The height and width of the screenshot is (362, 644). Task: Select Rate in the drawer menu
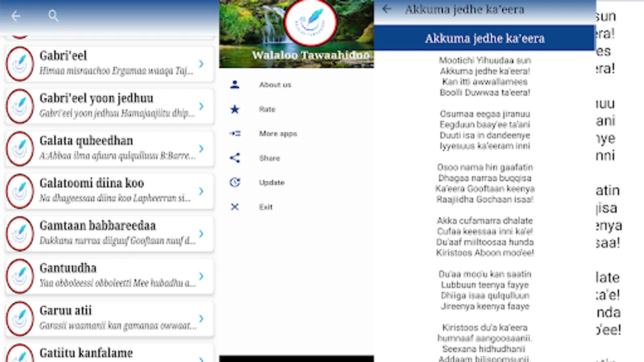267,109
